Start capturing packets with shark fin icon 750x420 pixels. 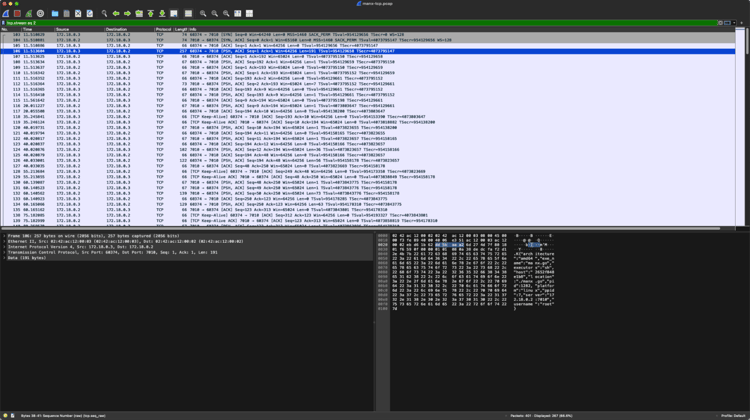click(x=6, y=14)
